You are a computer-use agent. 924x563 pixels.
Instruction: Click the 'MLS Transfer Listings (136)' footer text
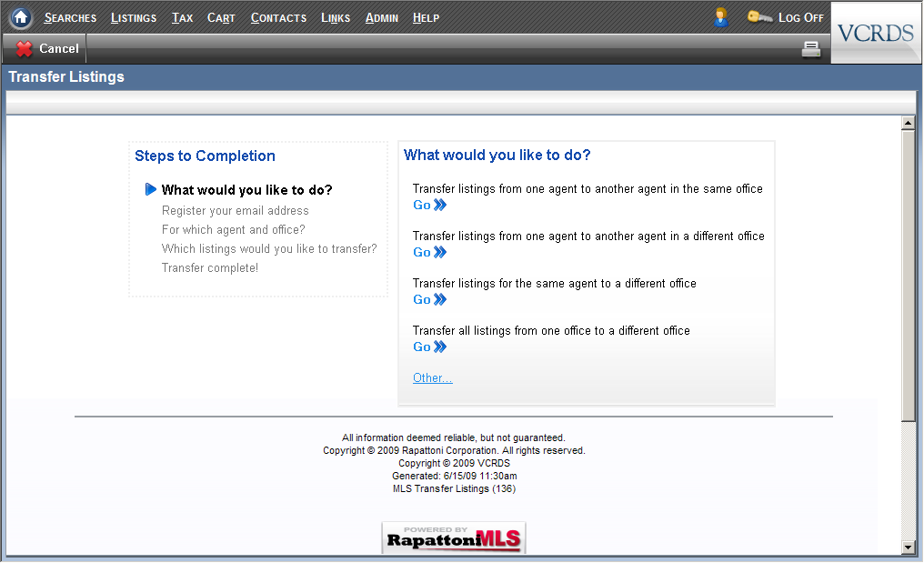(x=454, y=488)
